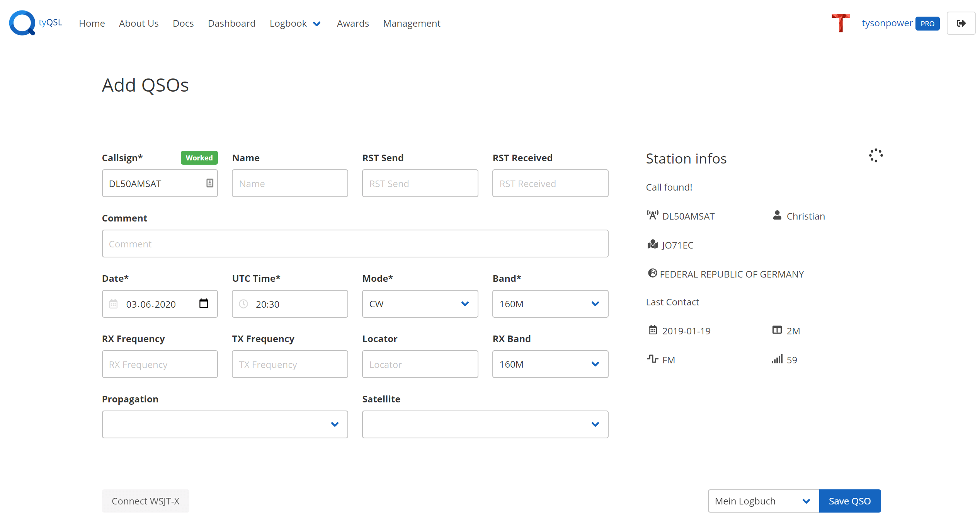The height and width of the screenshot is (523, 980).
Task: Expand the Propagation dropdown
Action: (225, 424)
